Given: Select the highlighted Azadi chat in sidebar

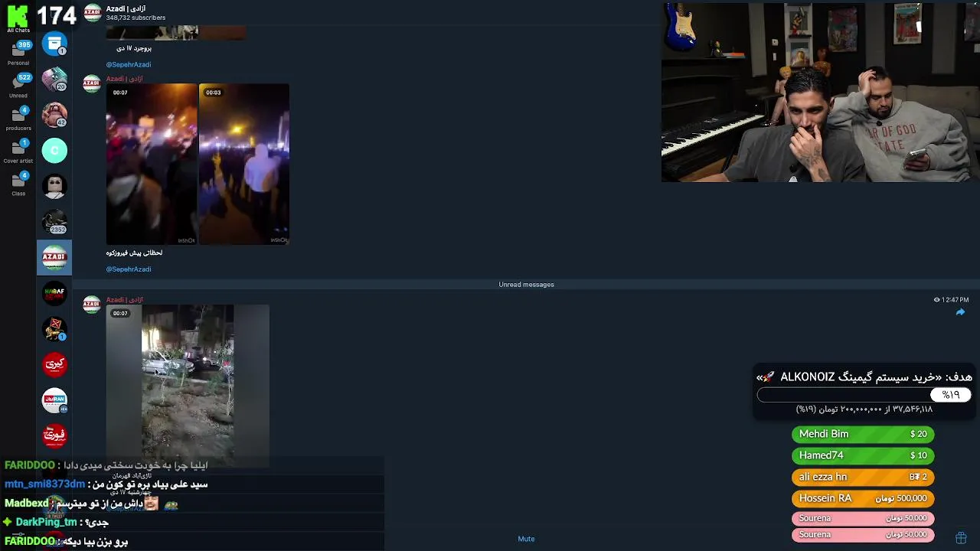Looking at the screenshot, I should [x=54, y=258].
